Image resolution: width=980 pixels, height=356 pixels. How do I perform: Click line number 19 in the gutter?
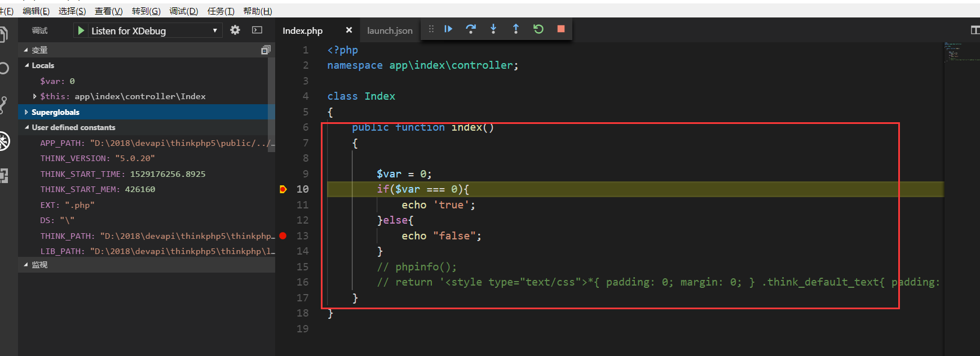tap(303, 328)
